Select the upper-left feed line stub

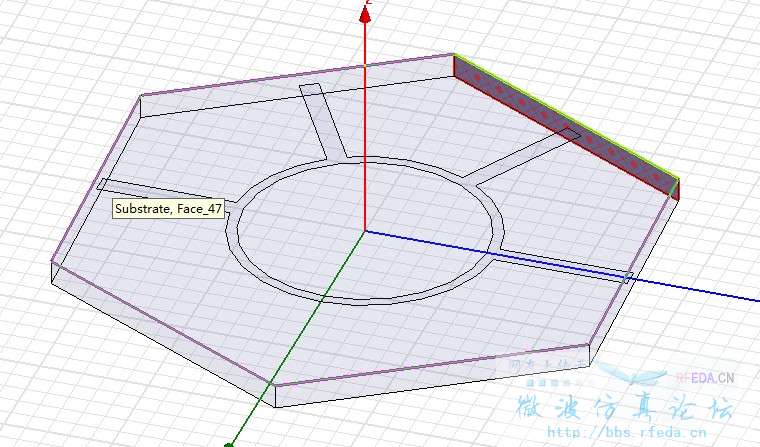coord(322,121)
